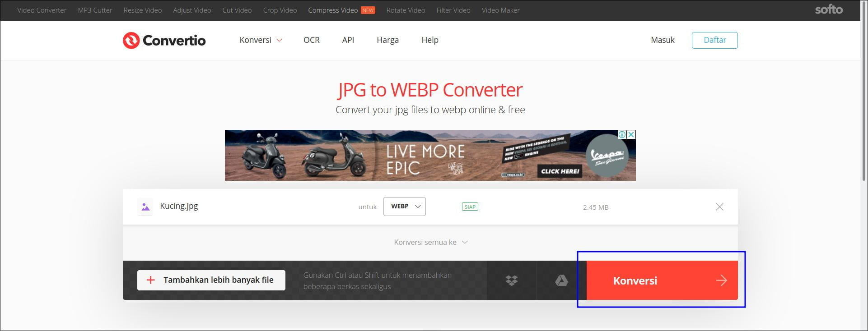Close the Vespa ad banner
This screenshot has width=868, height=331.
[x=631, y=134]
